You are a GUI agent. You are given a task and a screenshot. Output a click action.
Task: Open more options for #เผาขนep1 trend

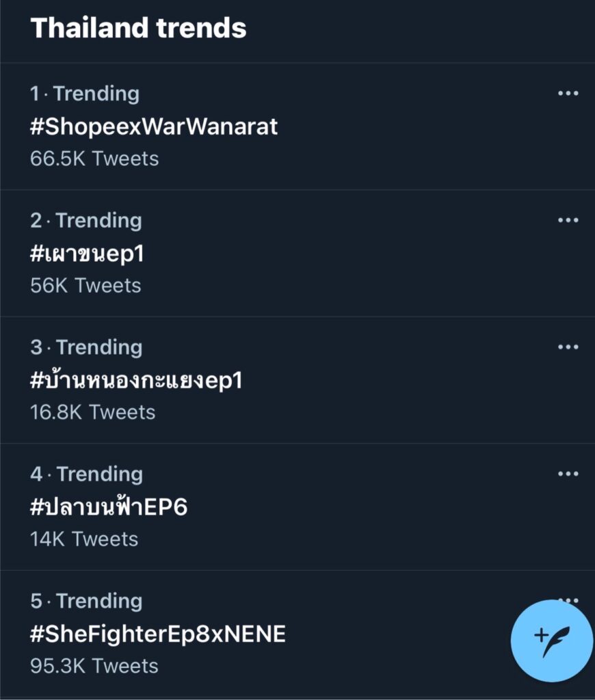568,220
